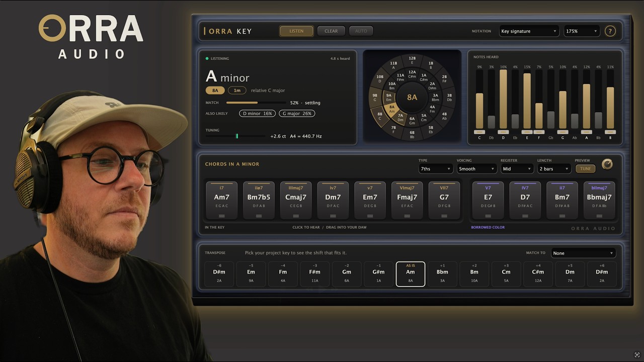Choose the G major 26% alternative key
Image resolution: width=644 pixels, height=362 pixels.
click(297, 114)
